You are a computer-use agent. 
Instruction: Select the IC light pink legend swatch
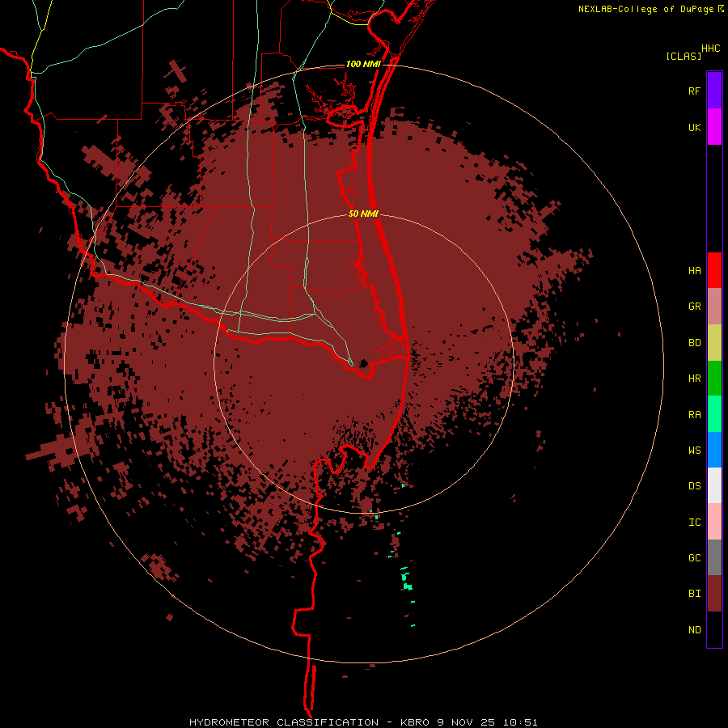714,522
